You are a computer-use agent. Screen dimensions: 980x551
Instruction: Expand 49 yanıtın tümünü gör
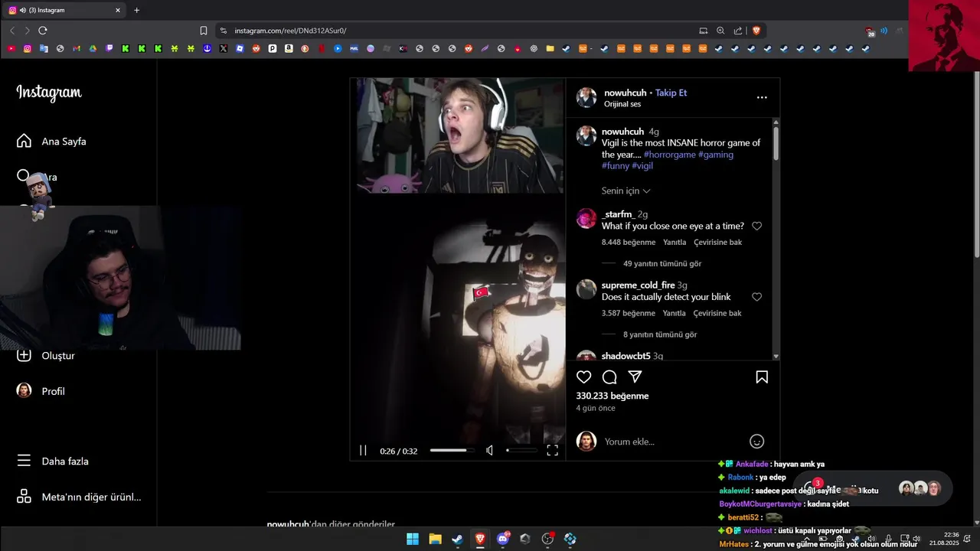coord(662,263)
